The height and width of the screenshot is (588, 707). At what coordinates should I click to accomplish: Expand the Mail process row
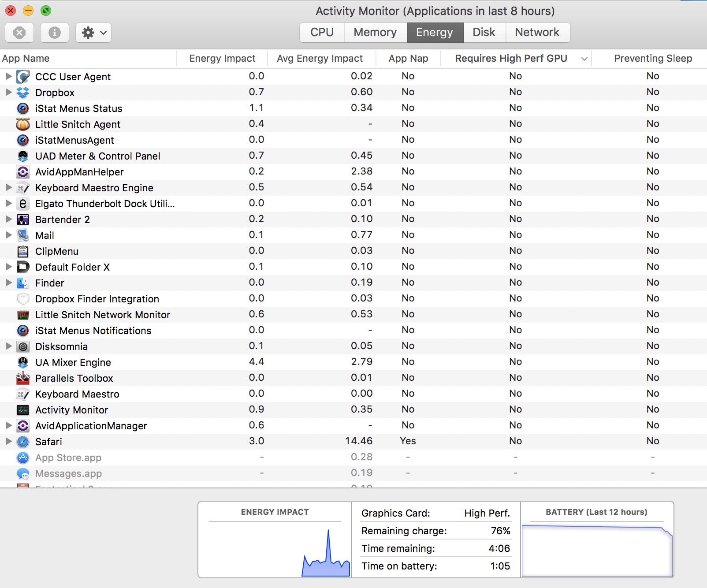(x=8, y=235)
